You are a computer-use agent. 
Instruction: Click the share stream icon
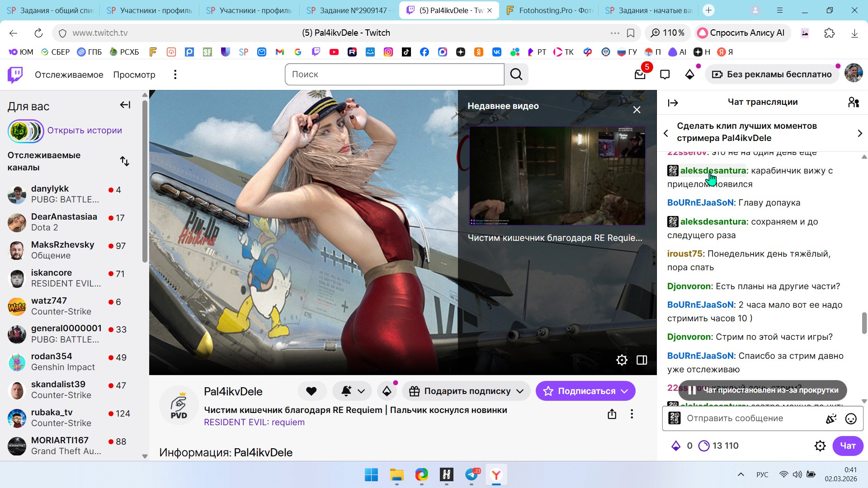[x=612, y=414]
